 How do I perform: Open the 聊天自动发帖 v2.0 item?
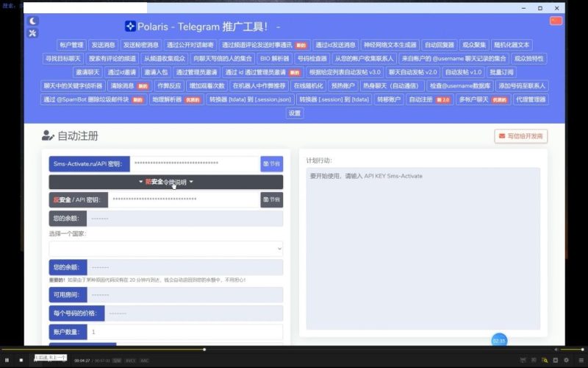412,72
